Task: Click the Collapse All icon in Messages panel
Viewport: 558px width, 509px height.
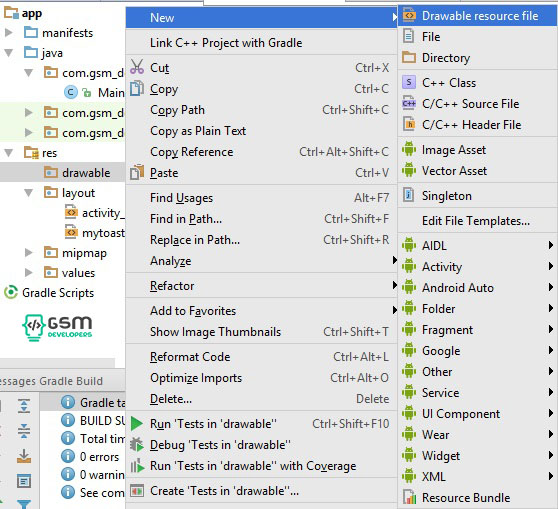Action: [24, 431]
